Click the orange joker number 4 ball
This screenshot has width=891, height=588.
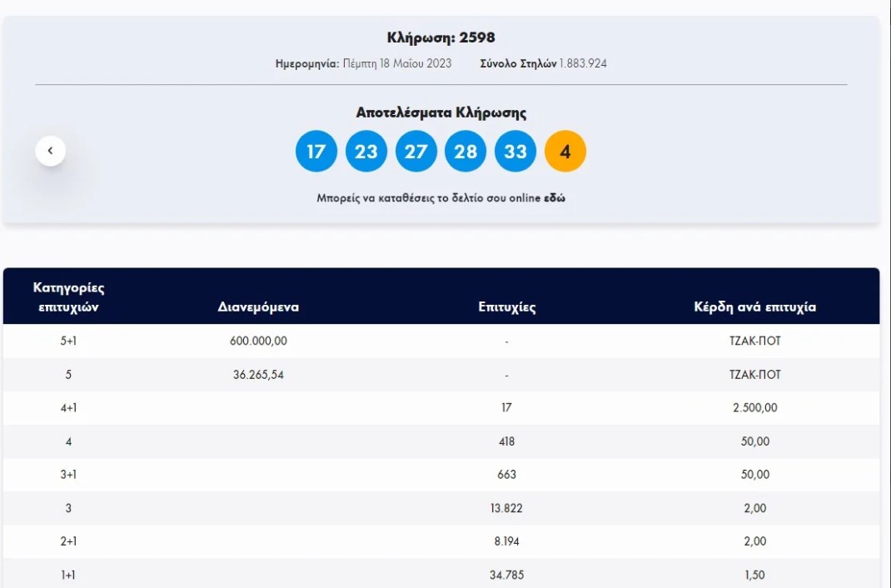[x=565, y=152]
